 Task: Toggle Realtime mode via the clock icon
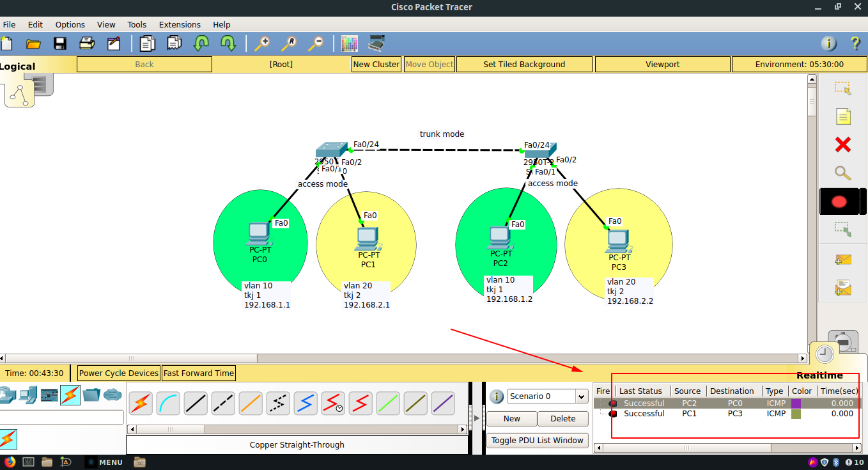(x=824, y=352)
